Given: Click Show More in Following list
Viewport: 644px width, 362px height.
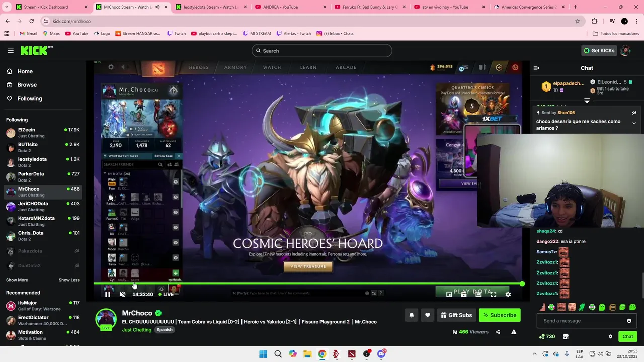Looking at the screenshot, I should (17, 280).
